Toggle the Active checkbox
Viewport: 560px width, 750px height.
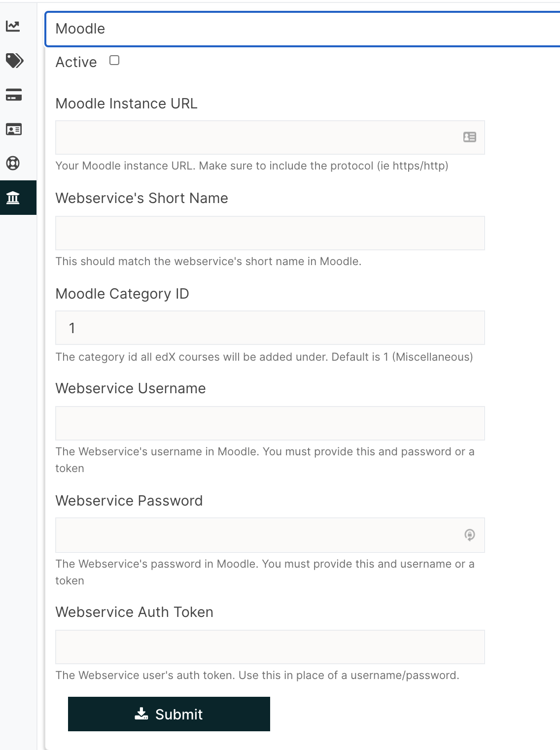coord(114,61)
